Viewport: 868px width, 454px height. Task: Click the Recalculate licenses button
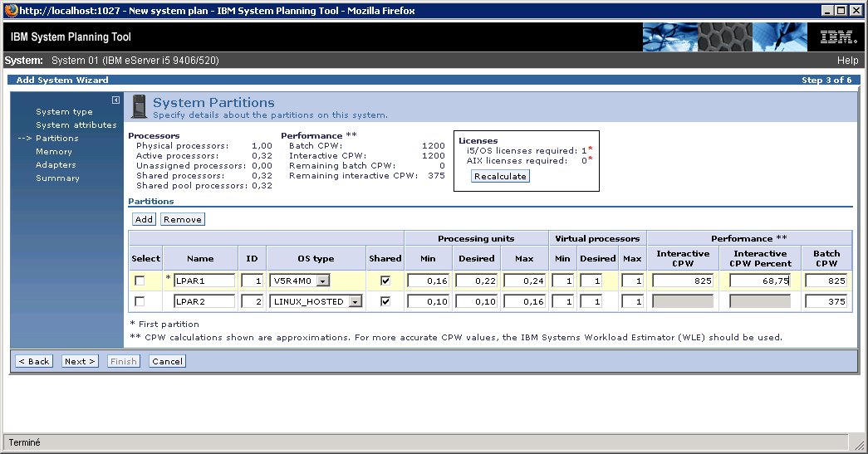tap(500, 177)
